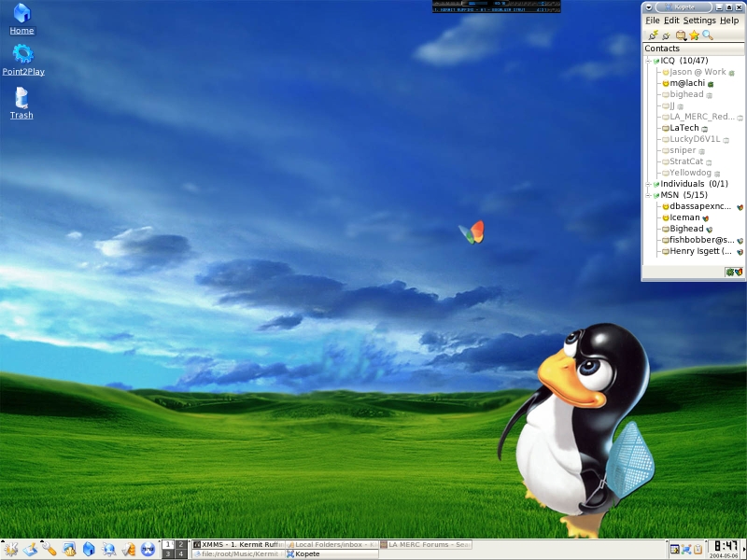Open the Help menu in Kopete
747x560 pixels.
click(729, 21)
